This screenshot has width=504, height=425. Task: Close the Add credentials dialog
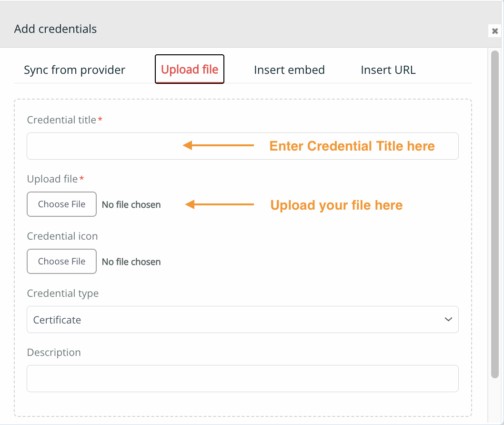[x=494, y=31]
